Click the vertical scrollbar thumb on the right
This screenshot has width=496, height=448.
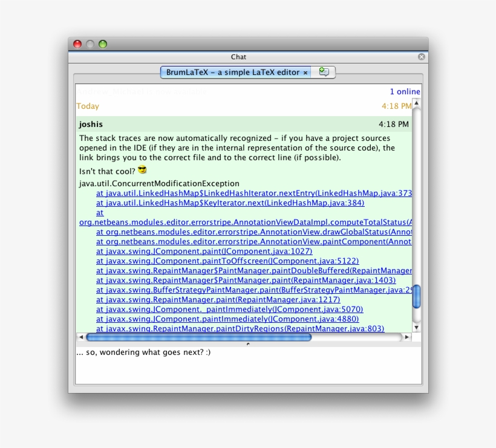416,296
